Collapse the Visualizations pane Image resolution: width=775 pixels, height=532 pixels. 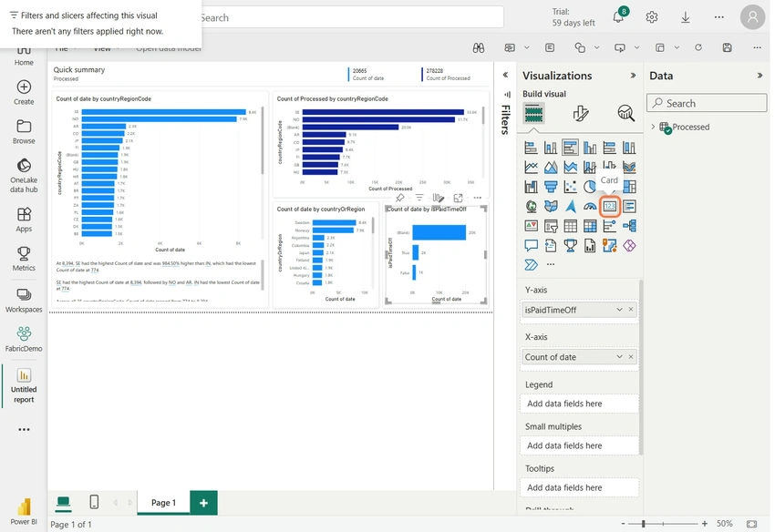coord(633,76)
